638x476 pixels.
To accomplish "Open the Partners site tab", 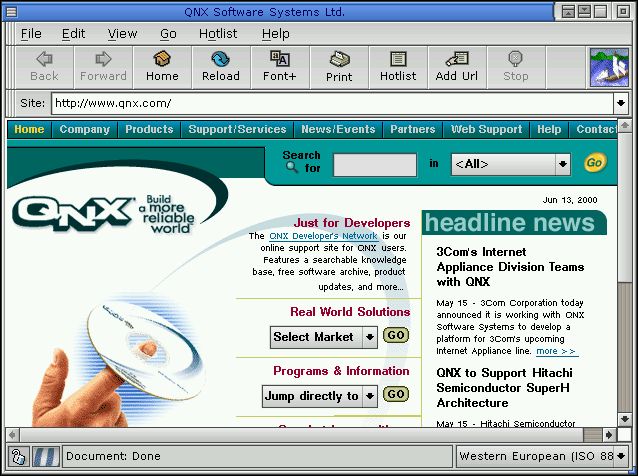I will click(413, 129).
